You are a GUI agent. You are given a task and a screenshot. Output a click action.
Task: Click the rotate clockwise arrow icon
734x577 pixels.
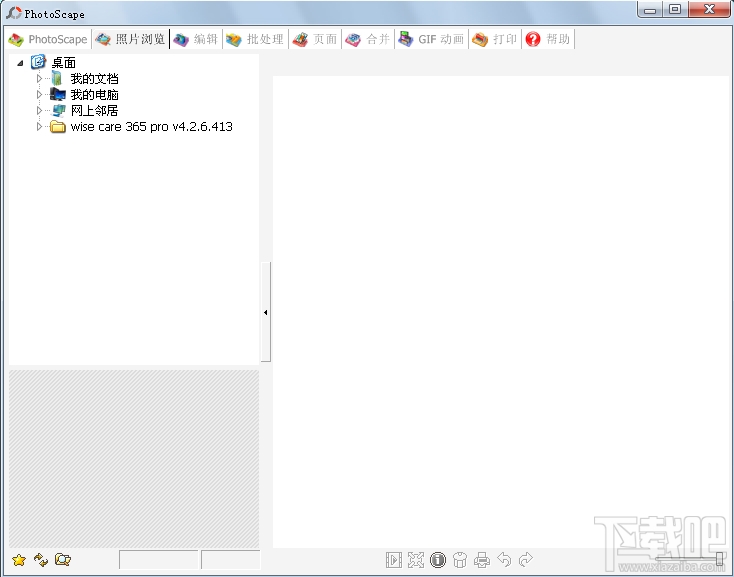[526, 560]
